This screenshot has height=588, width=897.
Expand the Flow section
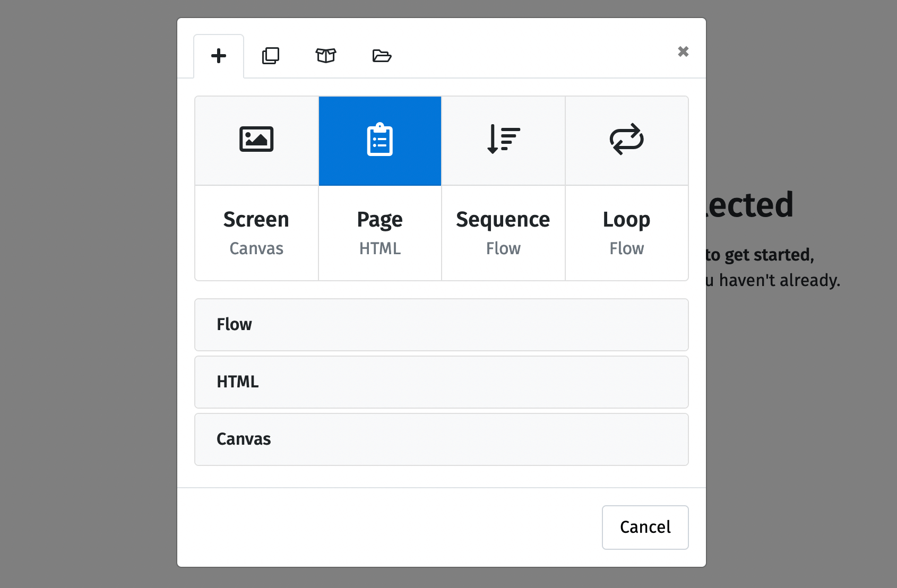442,325
